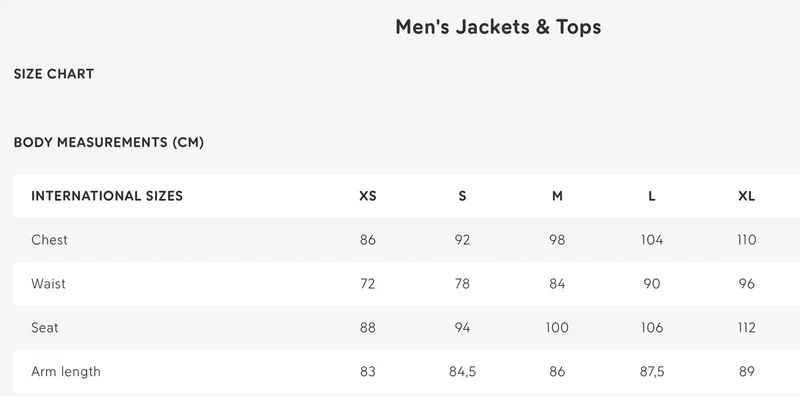Select the waist value 84 for size M
This screenshot has width=800, height=396.
point(557,284)
